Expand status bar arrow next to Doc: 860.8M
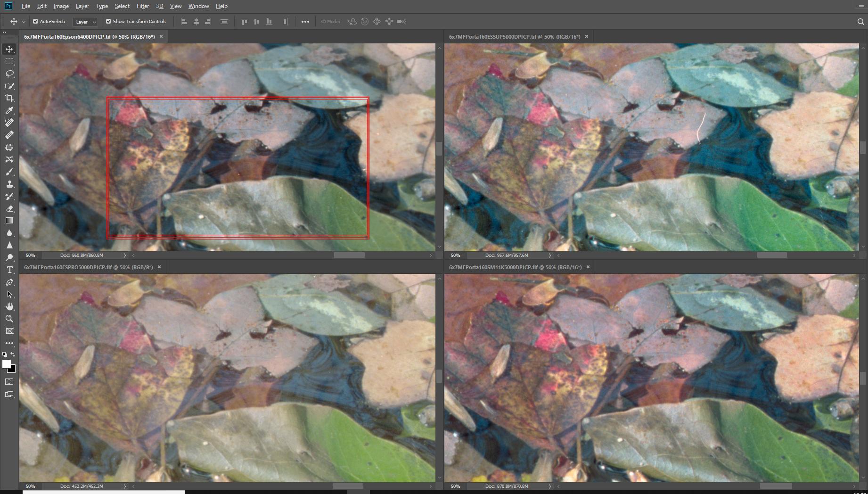The height and width of the screenshot is (494, 868). click(125, 255)
